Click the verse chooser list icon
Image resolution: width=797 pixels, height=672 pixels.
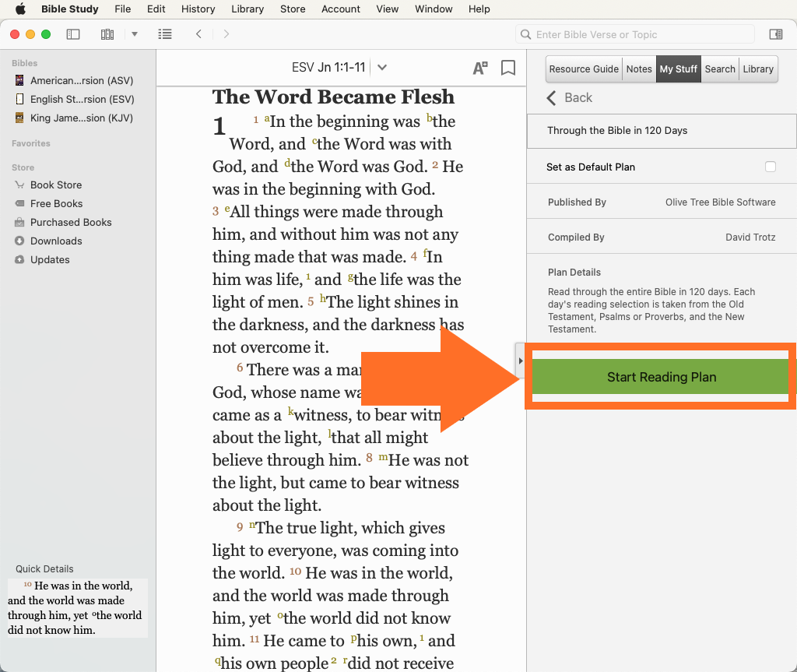pos(164,34)
